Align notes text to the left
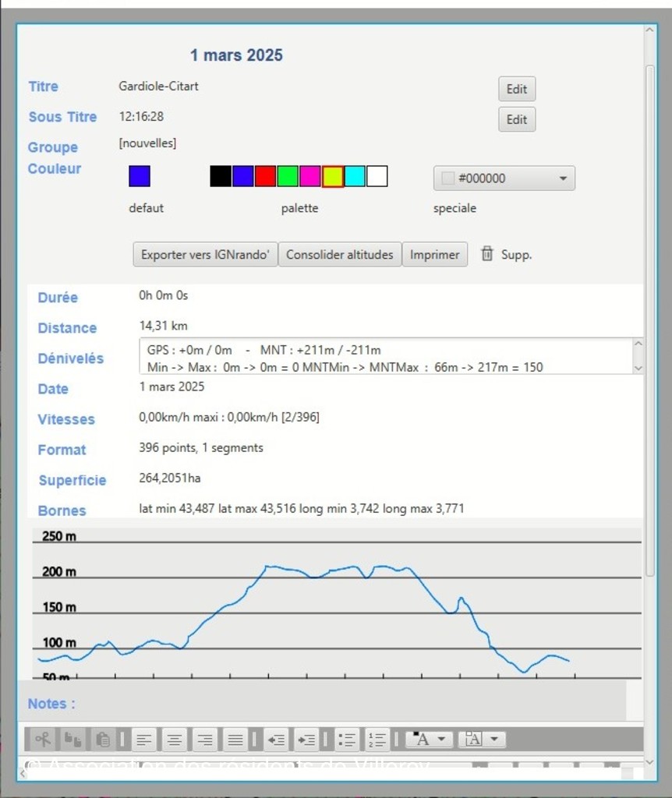Viewport: 672px width, 798px height. (x=143, y=739)
